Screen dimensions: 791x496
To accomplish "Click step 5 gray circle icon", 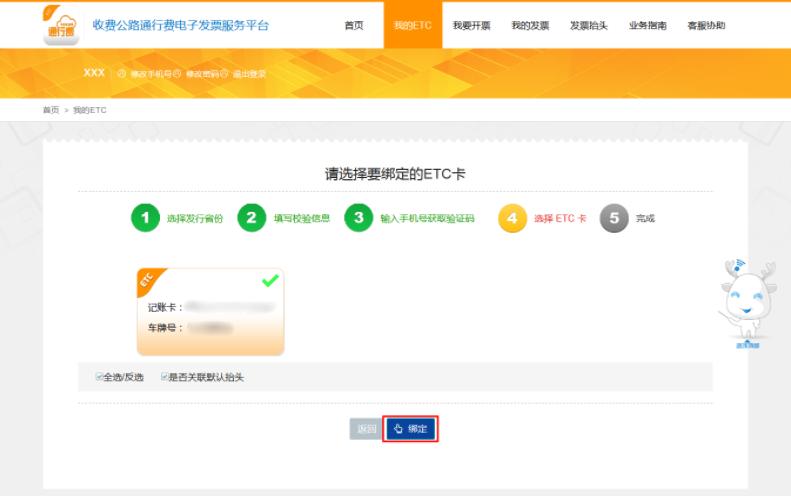I will pos(614,218).
